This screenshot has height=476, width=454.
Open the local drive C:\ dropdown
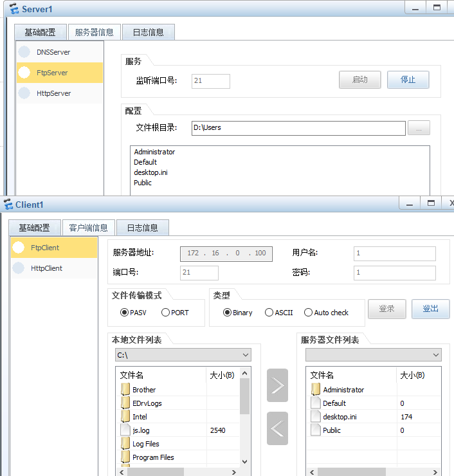(x=183, y=355)
